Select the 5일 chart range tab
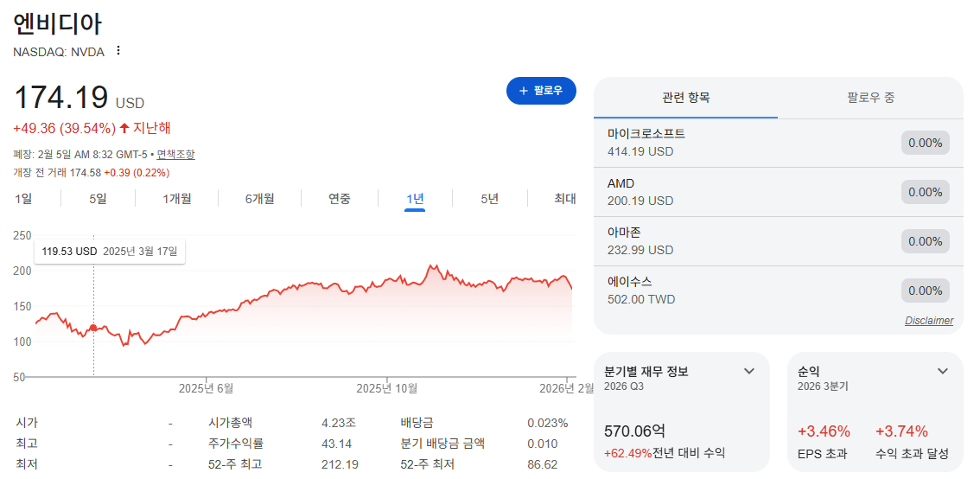 pyautogui.click(x=98, y=199)
